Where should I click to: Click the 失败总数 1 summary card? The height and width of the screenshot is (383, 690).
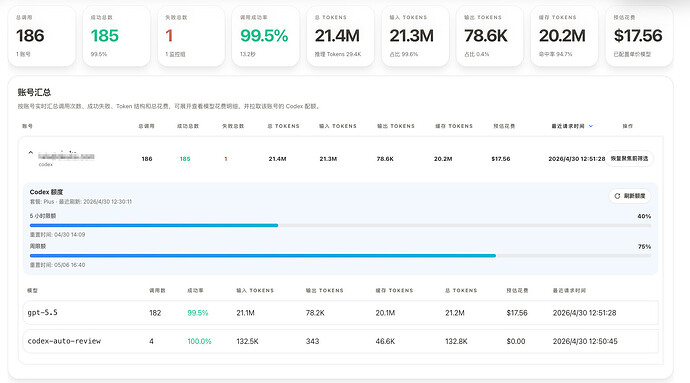tap(191, 36)
